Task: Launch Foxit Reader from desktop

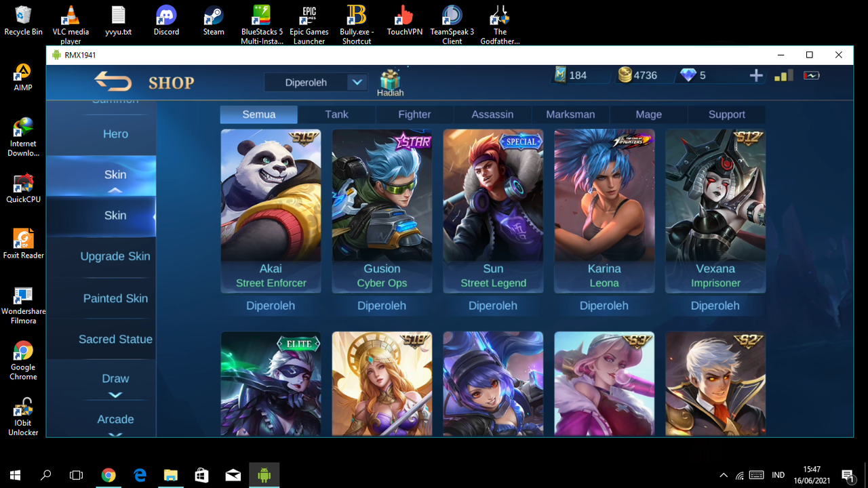Action: [x=23, y=245]
